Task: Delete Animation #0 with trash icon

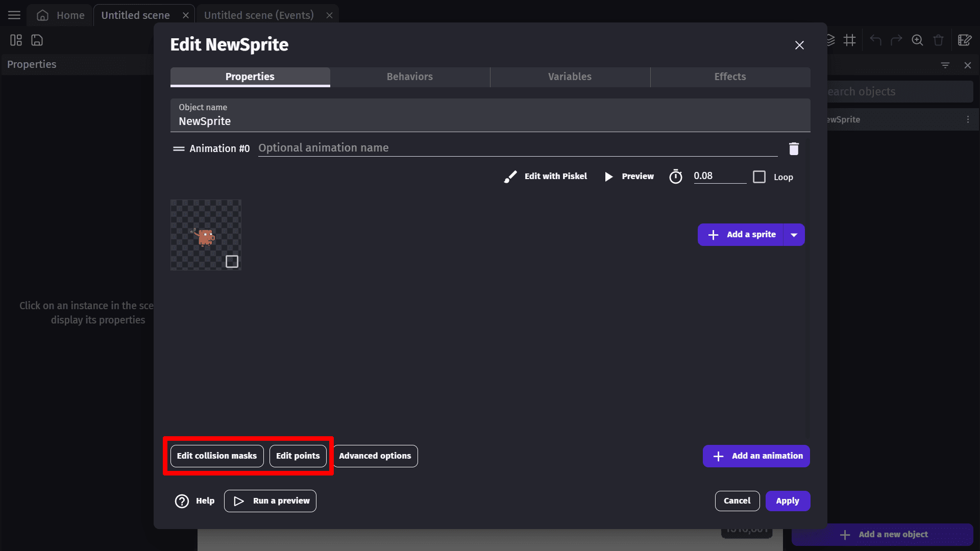Action: click(x=794, y=148)
